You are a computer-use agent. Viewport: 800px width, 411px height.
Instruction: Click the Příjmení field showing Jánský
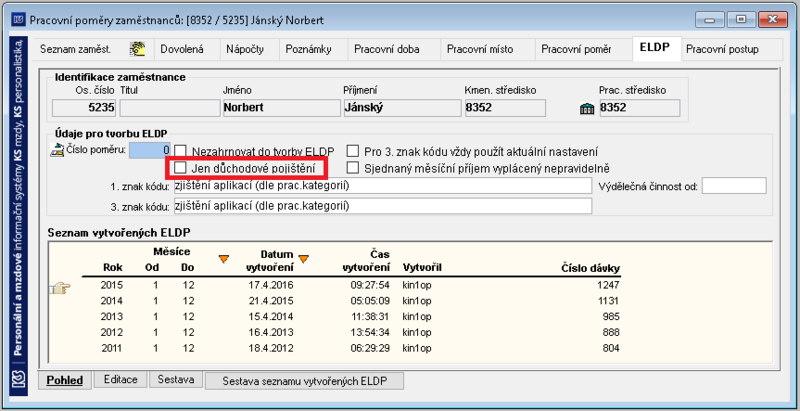point(402,108)
